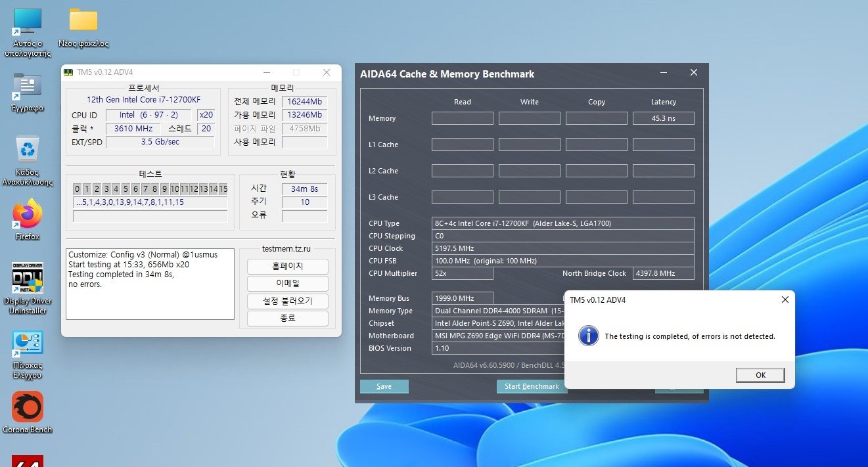Image resolution: width=868 pixels, height=467 pixels.
Task: Click the x20 CPU count value
Action: click(x=206, y=115)
